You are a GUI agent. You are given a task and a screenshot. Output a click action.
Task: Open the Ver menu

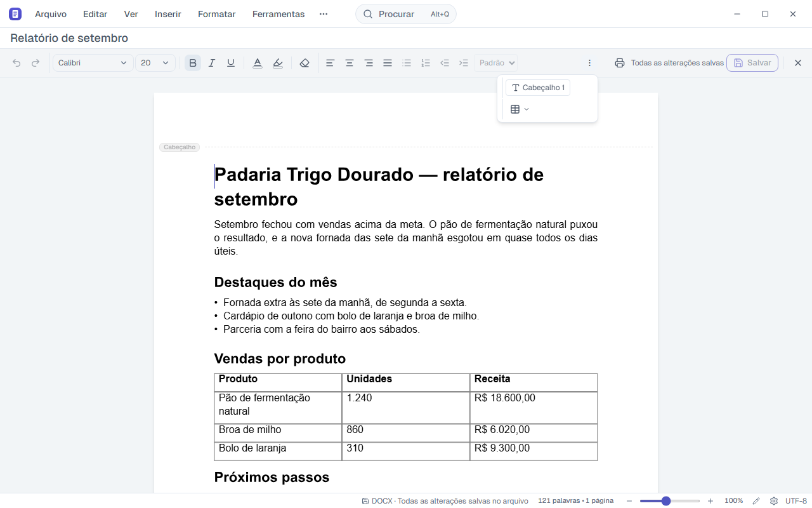point(131,14)
